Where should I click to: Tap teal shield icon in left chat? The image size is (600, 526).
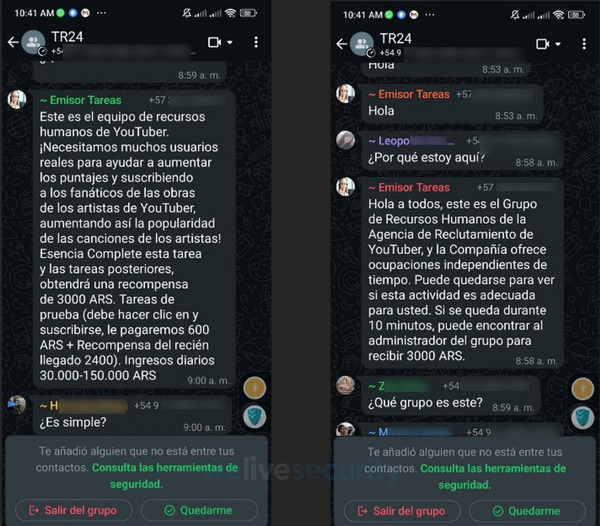pos(255,416)
